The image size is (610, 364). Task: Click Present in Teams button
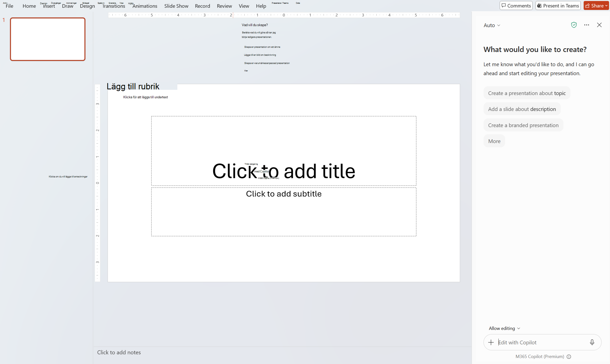(558, 5)
